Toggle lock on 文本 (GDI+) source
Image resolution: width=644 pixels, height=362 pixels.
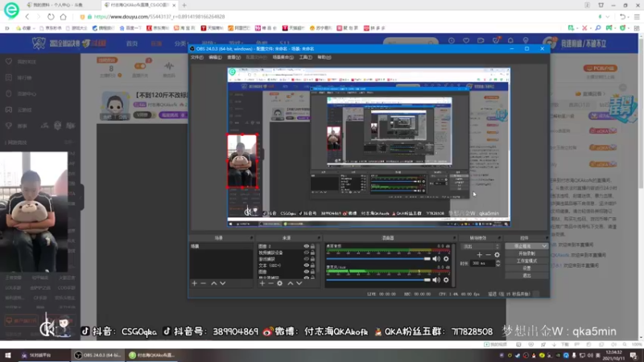click(312, 265)
